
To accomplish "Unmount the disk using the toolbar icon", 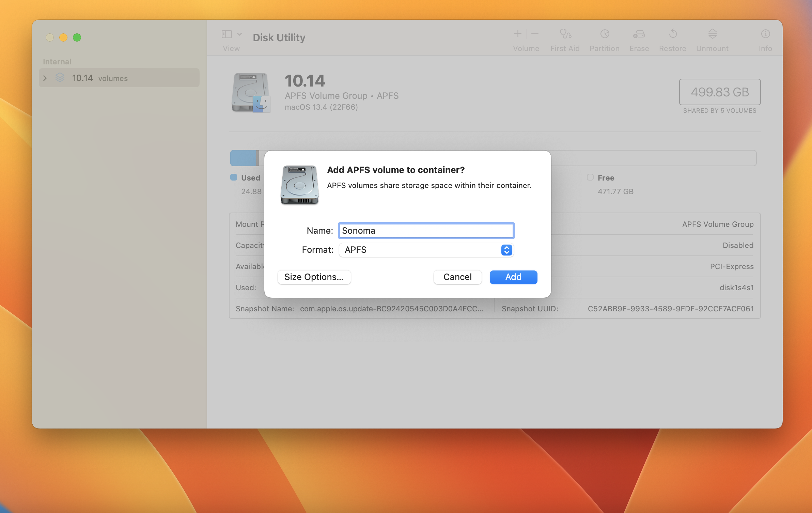I will coord(712,34).
